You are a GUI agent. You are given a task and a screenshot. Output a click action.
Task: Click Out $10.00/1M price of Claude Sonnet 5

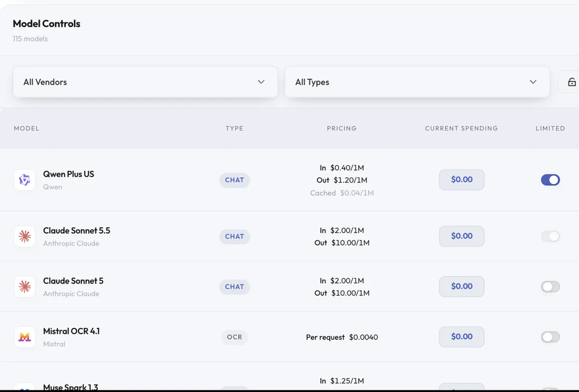342,293
